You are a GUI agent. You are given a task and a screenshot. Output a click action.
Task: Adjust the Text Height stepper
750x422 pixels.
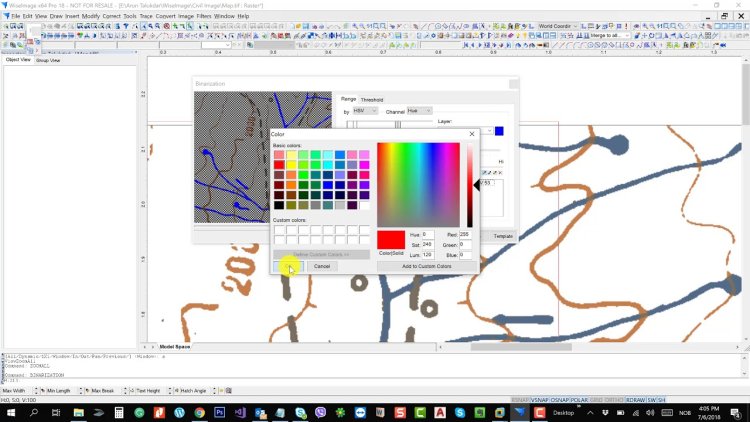[169, 391]
